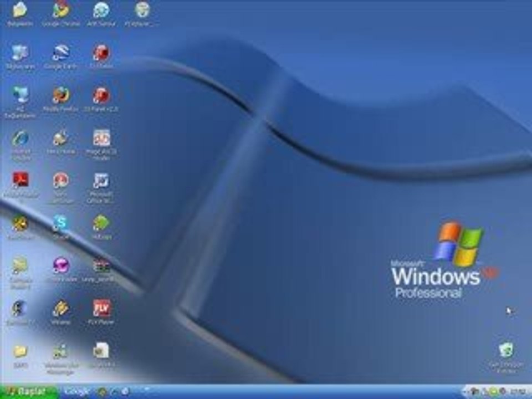
Task: Open the Microsoft Office shortcut icon
Action: point(101,181)
